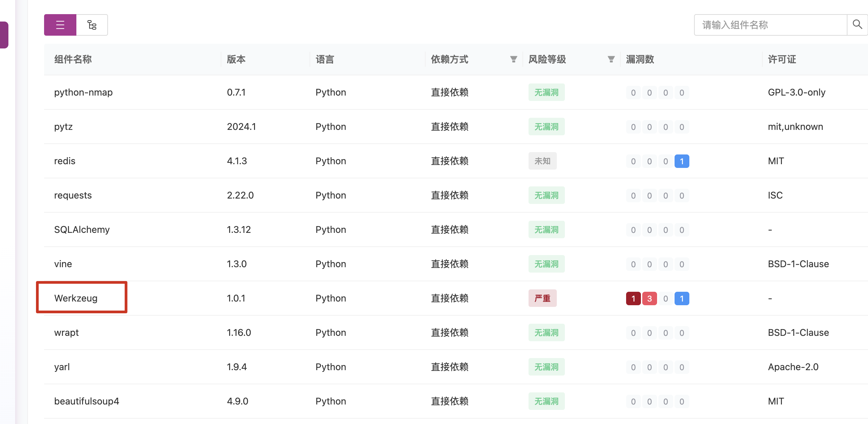Select the requests component name
Viewport: 868px width, 424px height.
coord(73,196)
